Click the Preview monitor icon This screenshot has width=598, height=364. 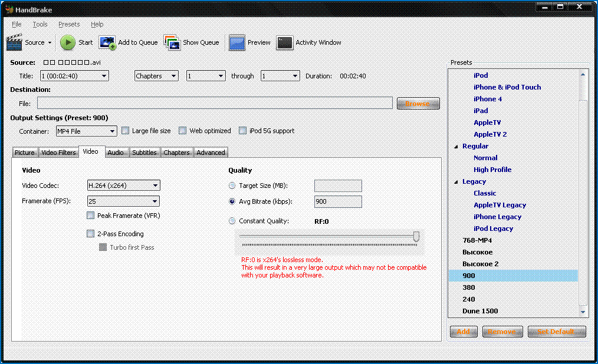coord(237,42)
